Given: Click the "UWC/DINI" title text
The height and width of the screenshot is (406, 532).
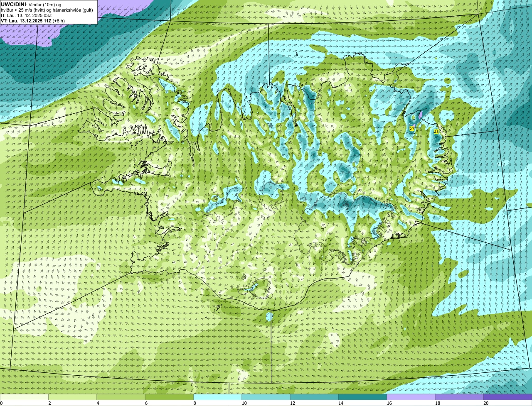Looking at the screenshot, I should pos(13,4).
